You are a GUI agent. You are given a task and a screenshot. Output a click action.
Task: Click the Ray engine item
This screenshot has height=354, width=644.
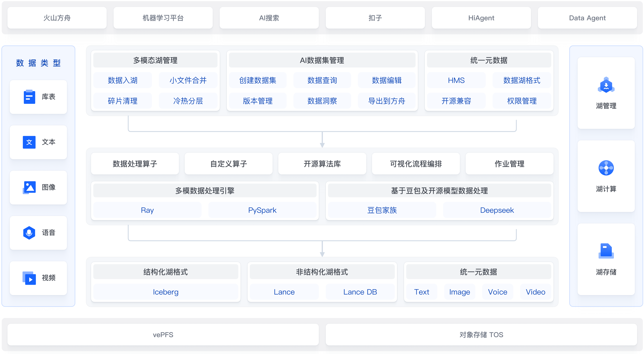pos(147,210)
